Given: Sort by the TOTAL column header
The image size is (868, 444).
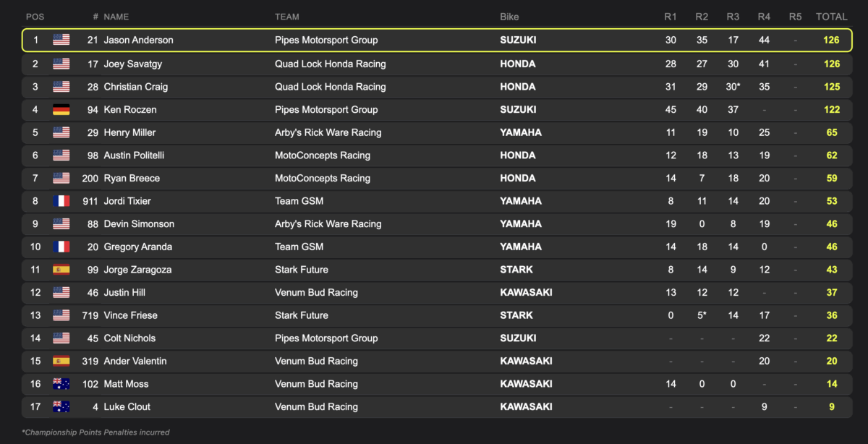Looking at the screenshot, I should [x=831, y=17].
